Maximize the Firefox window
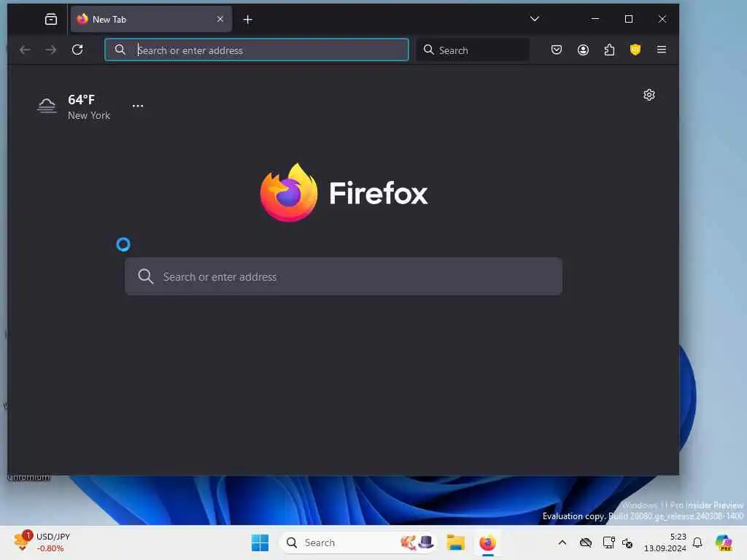This screenshot has width=747, height=560. click(x=629, y=18)
